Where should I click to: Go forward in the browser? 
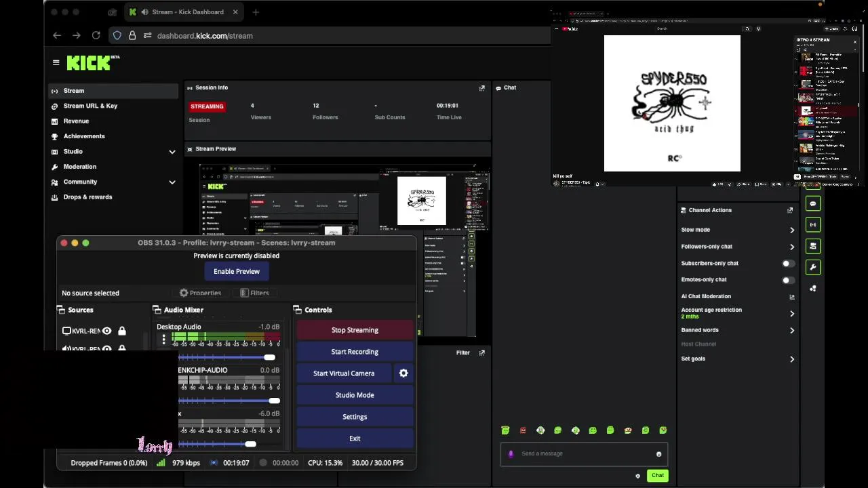click(76, 35)
